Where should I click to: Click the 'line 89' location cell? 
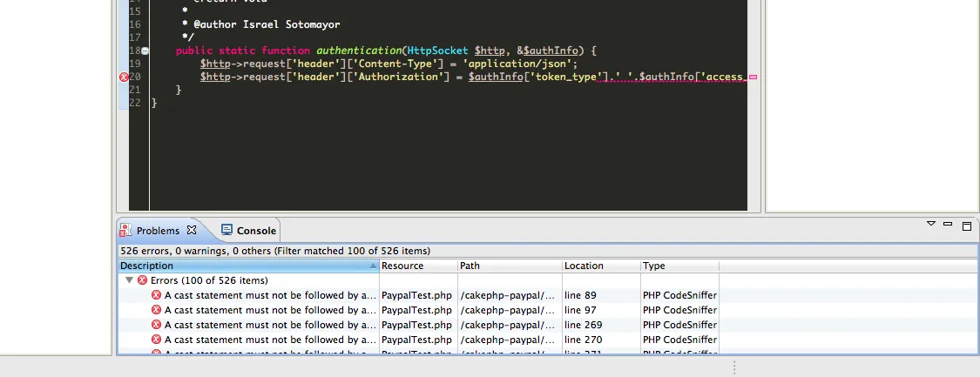click(x=580, y=295)
